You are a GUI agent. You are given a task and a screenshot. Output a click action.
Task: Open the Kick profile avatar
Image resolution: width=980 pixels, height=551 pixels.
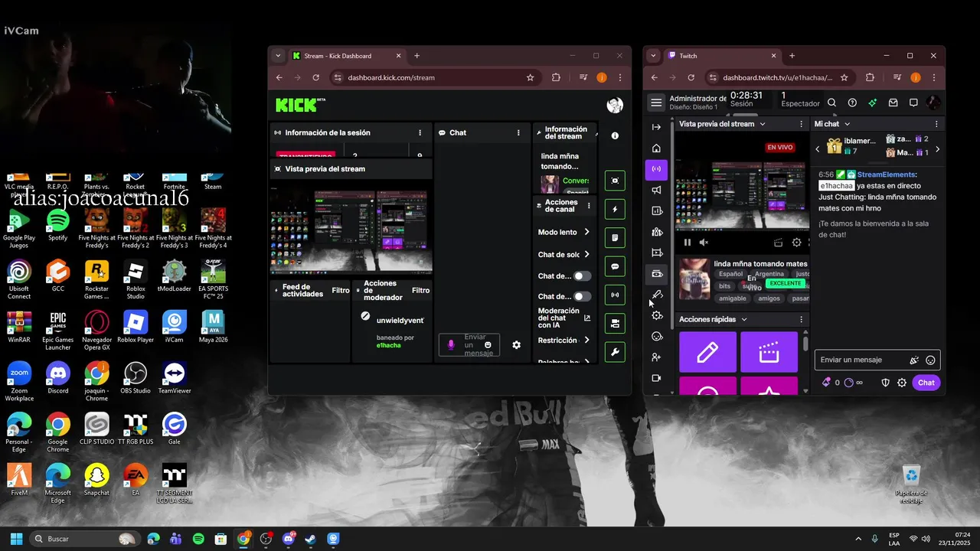(615, 105)
